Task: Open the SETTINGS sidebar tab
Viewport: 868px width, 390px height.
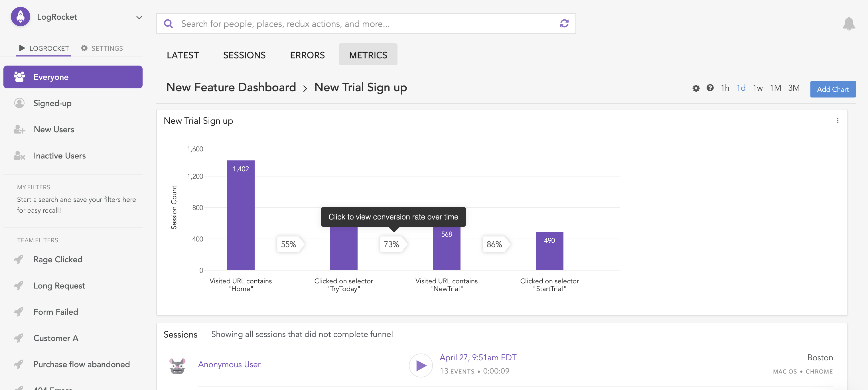Action: coord(102,48)
